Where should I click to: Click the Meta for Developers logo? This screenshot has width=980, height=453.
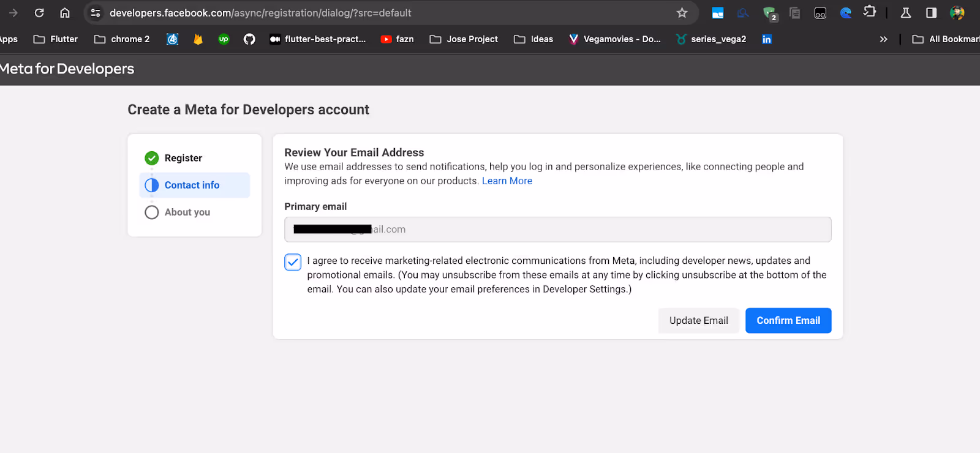pos(67,69)
